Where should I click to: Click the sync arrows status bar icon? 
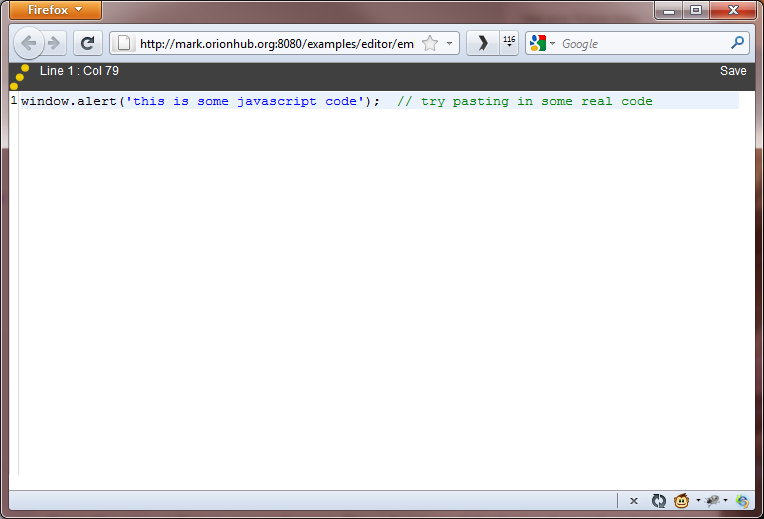click(658, 500)
